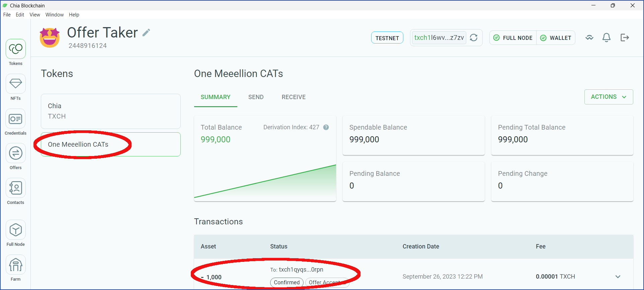
Task: Click the pencil icon to rename wallet
Action: point(146,32)
